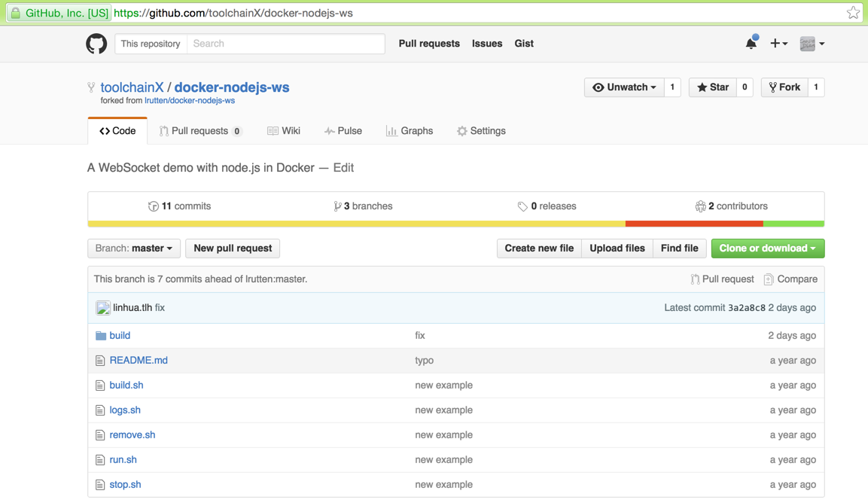
Task: Open Issues in top navigation
Action: [x=487, y=43]
